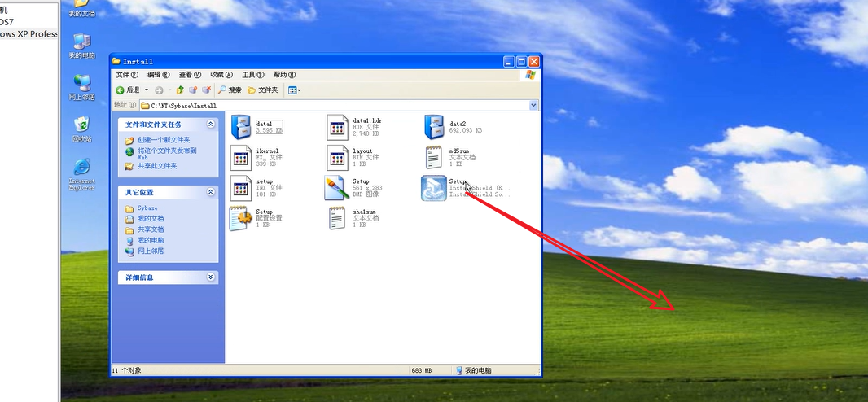Select the Setup InstallShield executable
Image resolution: width=868 pixels, height=402 pixels.
coord(466,188)
